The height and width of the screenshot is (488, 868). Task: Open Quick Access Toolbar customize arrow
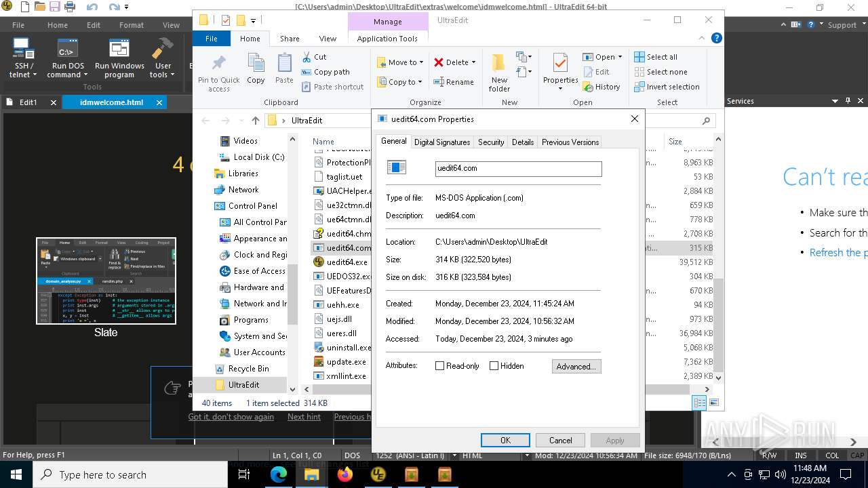pos(253,20)
